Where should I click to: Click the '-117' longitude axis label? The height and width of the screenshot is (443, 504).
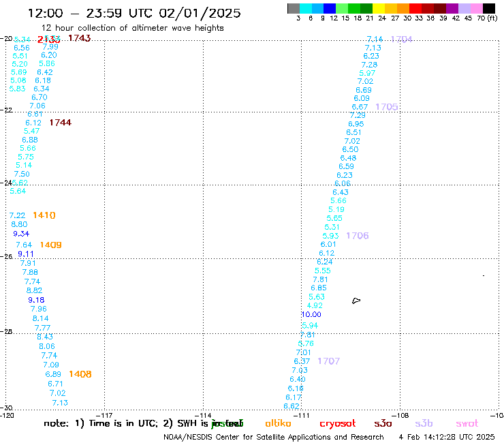pos(104,415)
